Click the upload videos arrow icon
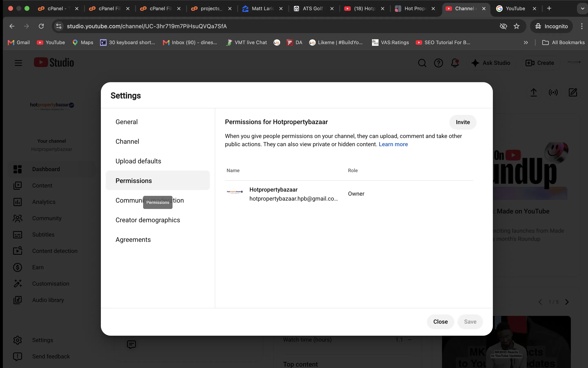588x368 pixels. point(533,92)
